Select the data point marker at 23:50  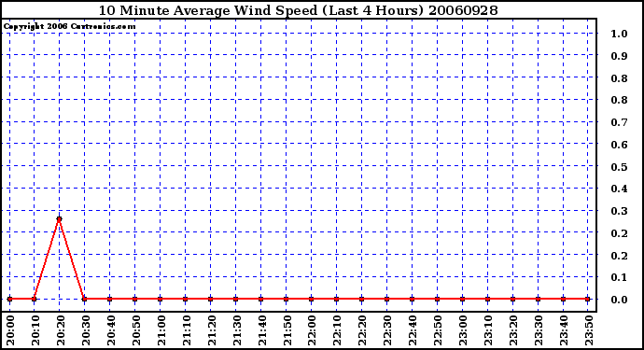588,299
